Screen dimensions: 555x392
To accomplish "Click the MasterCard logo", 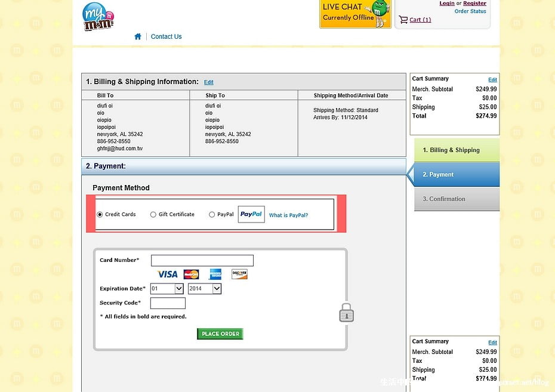I will [191, 274].
